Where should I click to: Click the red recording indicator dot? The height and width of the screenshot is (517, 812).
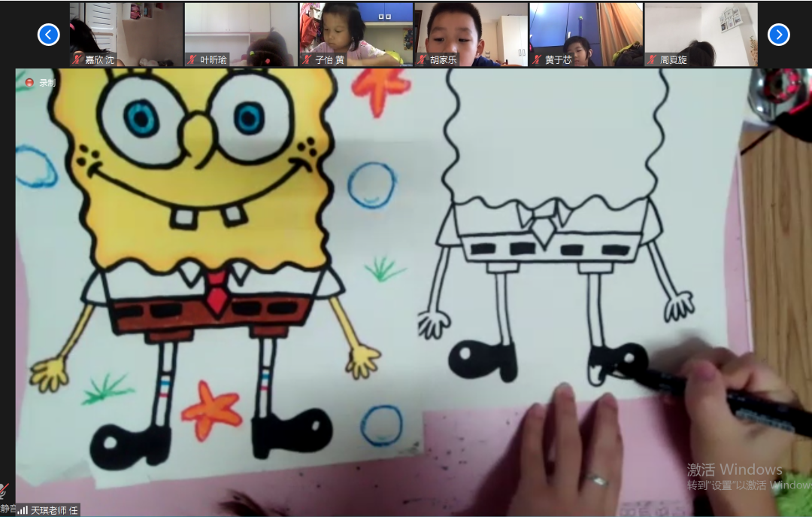coord(29,83)
